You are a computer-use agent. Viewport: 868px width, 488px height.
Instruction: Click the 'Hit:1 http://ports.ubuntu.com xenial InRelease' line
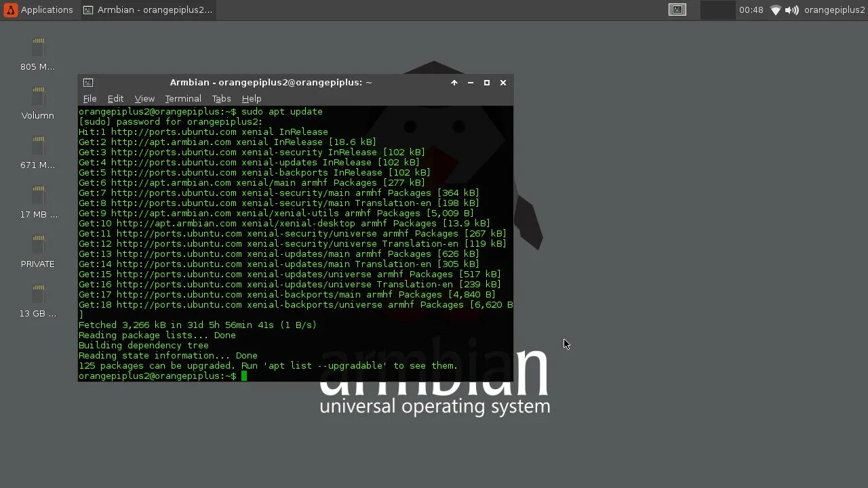click(203, 131)
